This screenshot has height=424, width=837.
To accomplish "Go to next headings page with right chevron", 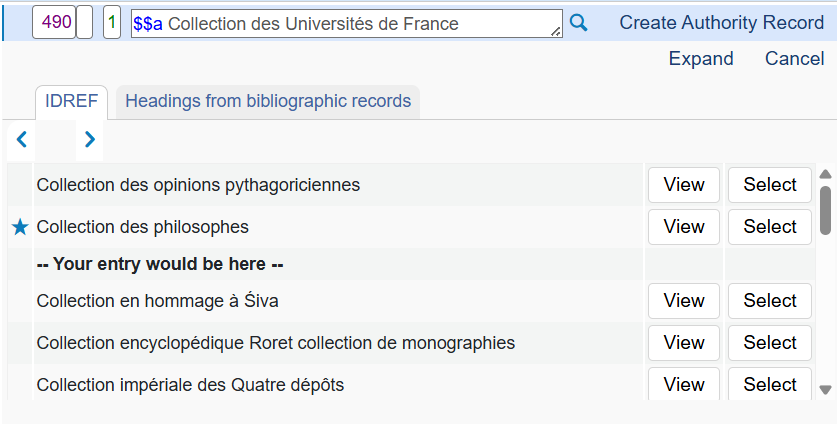I will (90, 139).
